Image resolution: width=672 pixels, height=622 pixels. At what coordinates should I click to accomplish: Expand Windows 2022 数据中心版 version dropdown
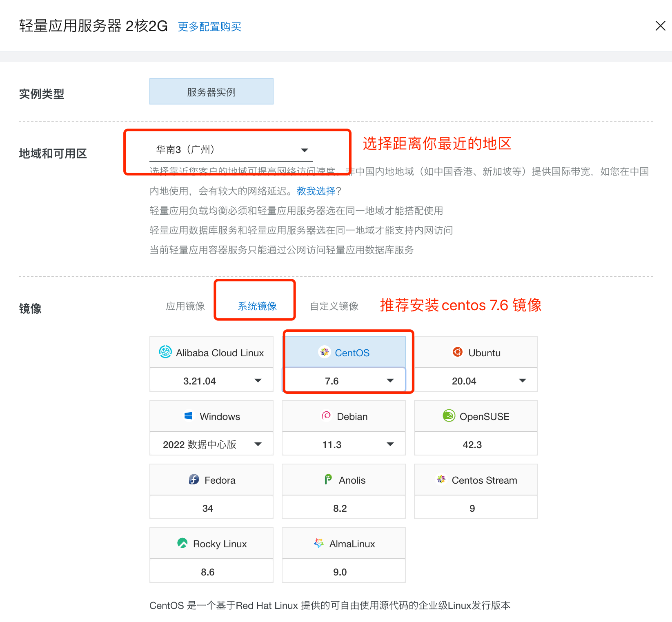211,444
